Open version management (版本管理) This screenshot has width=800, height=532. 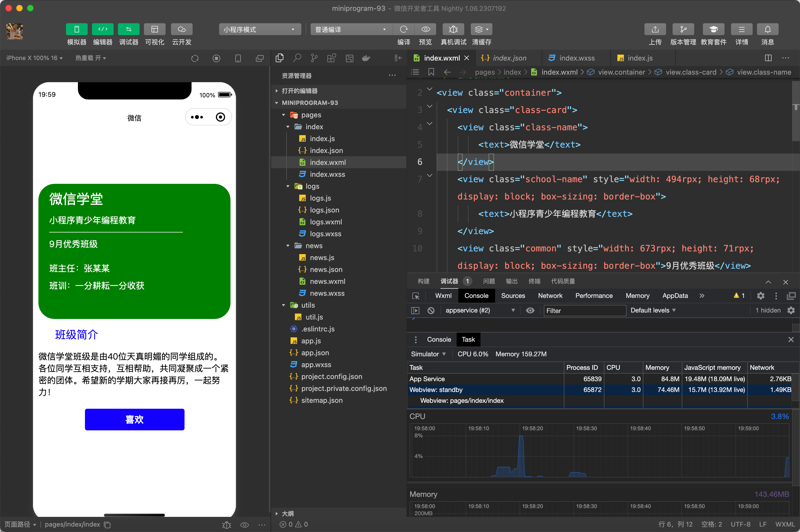pyautogui.click(x=683, y=29)
